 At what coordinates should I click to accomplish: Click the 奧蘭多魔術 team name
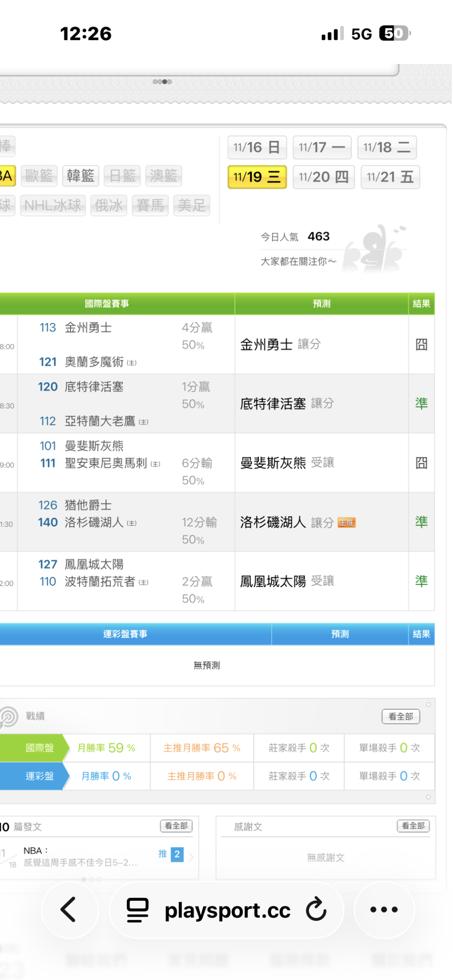pos(94,362)
